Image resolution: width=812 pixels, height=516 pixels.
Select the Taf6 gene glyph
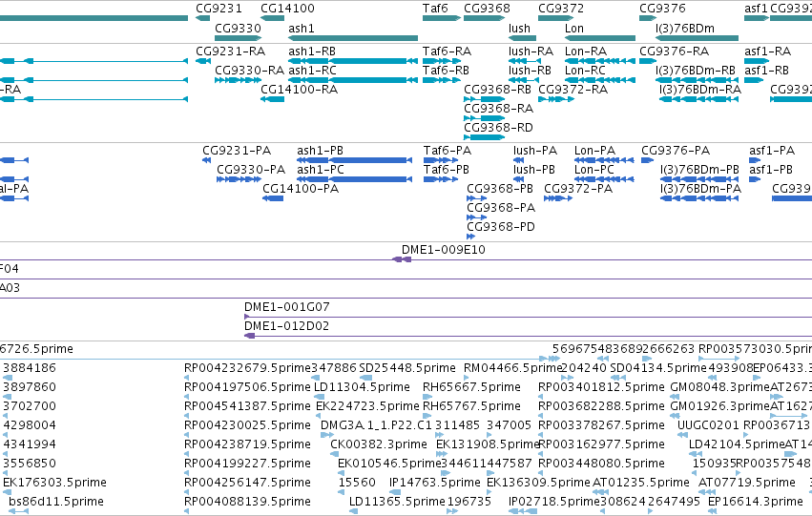(x=441, y=18)
